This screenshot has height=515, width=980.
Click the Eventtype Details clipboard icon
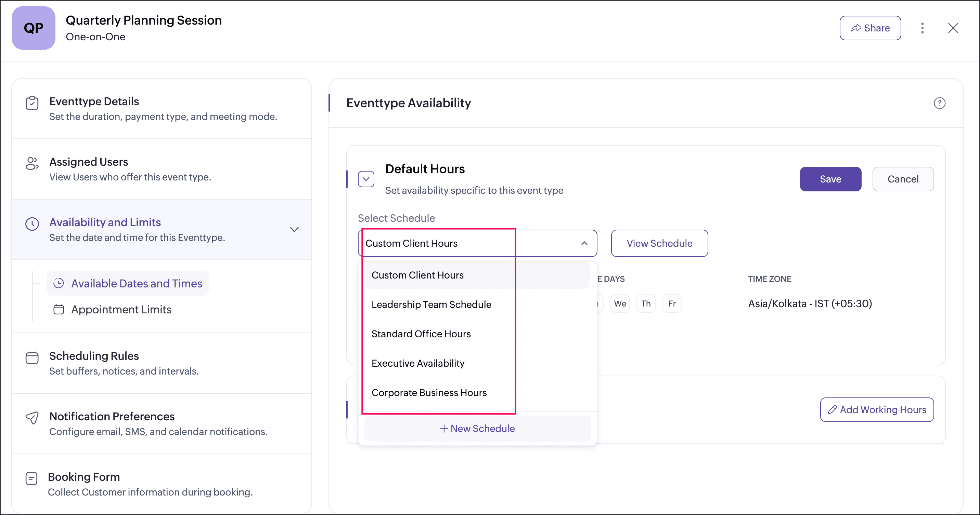click(32, 103)
